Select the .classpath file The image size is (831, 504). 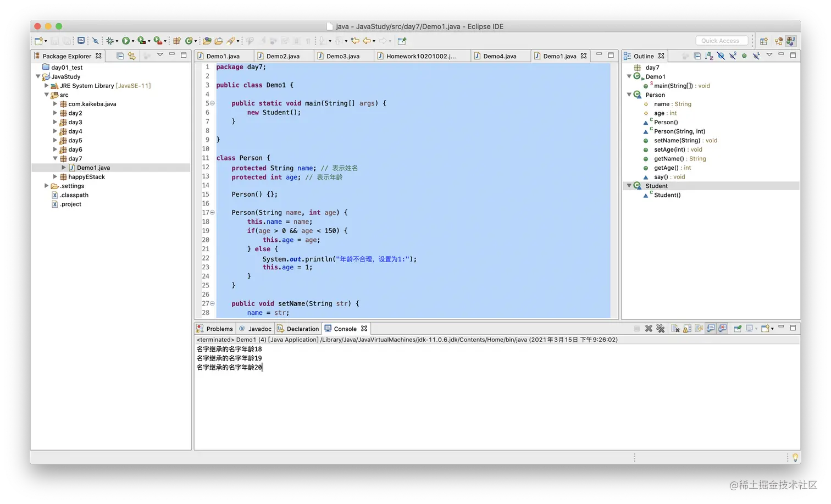point(74,195)
